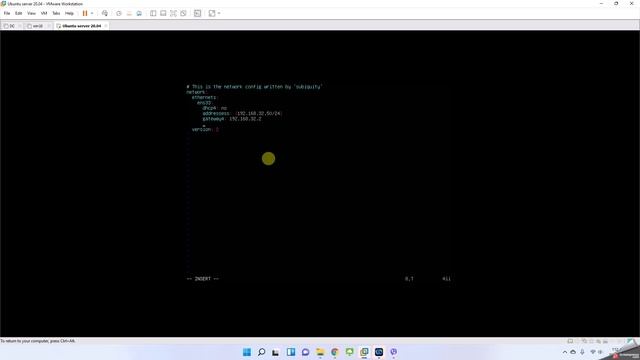This screenshot has width=640, height=360.
Task: Enter full screen mode icon
Action: pyautogui.click(x=173, y=13)
